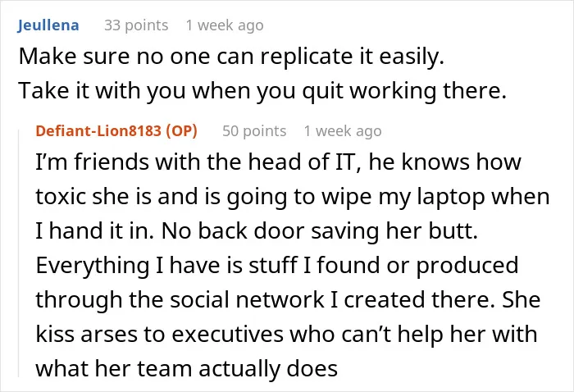Click the line 'Take it with you when you quit working there.'
The height and width of the screenshot is (392, 574).
pos(262,91)
